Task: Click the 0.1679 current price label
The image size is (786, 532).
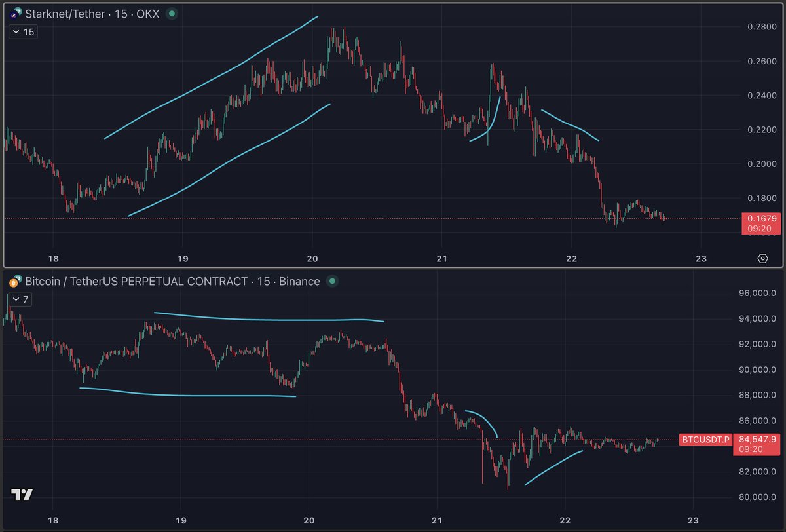Action: pos(760,218)
